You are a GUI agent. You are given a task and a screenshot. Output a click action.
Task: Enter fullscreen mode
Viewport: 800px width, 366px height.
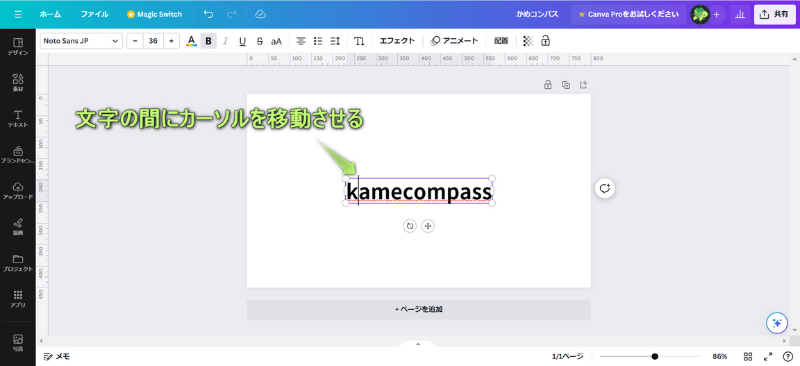[x=768, y=356]
